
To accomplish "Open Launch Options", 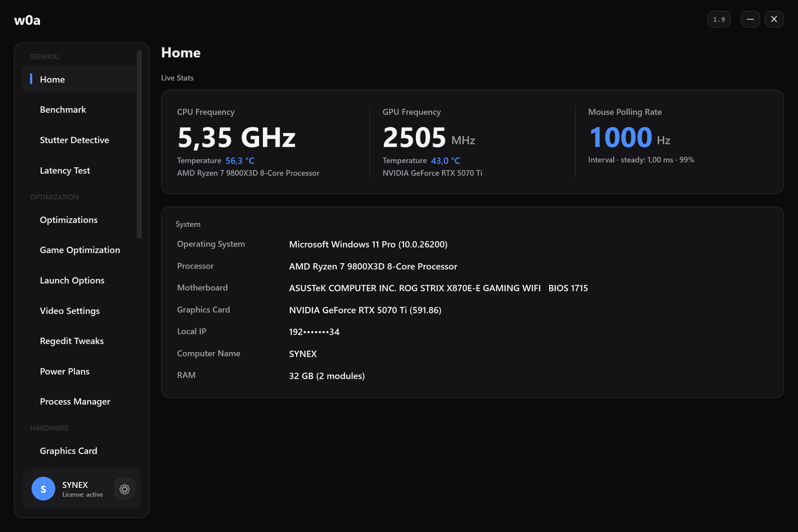I will [79, 280].
